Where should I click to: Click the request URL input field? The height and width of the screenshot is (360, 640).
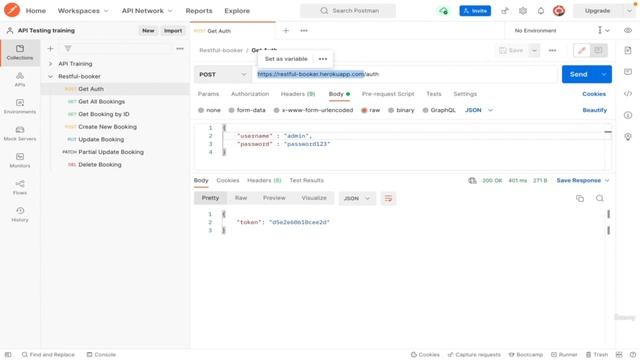(404, 74)
